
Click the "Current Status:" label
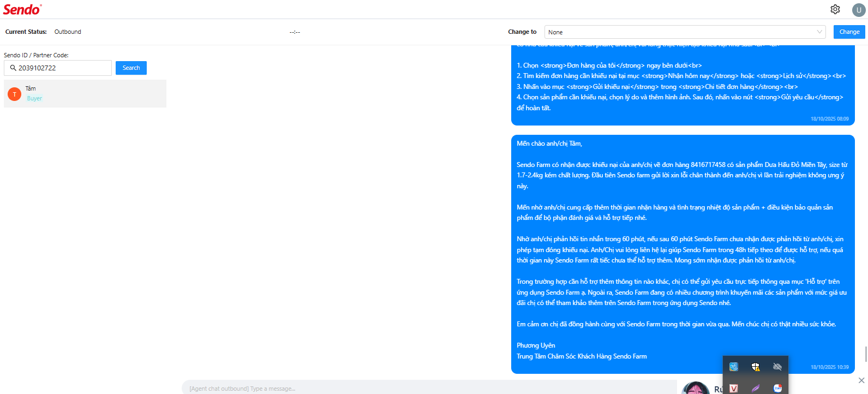pos(26,32)
